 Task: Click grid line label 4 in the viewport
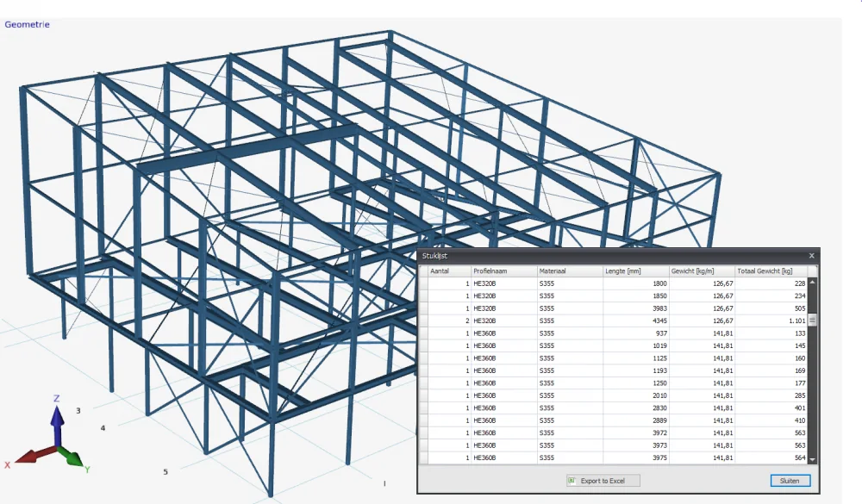click(103, 427)
